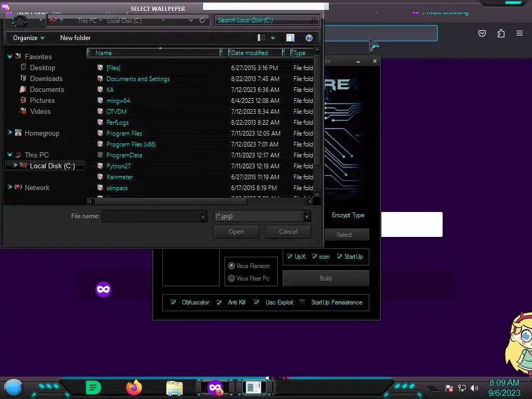Collapse the Favorites tree node
The height and width of the screenshot is (399, 532).
click(x=10, y=56)
